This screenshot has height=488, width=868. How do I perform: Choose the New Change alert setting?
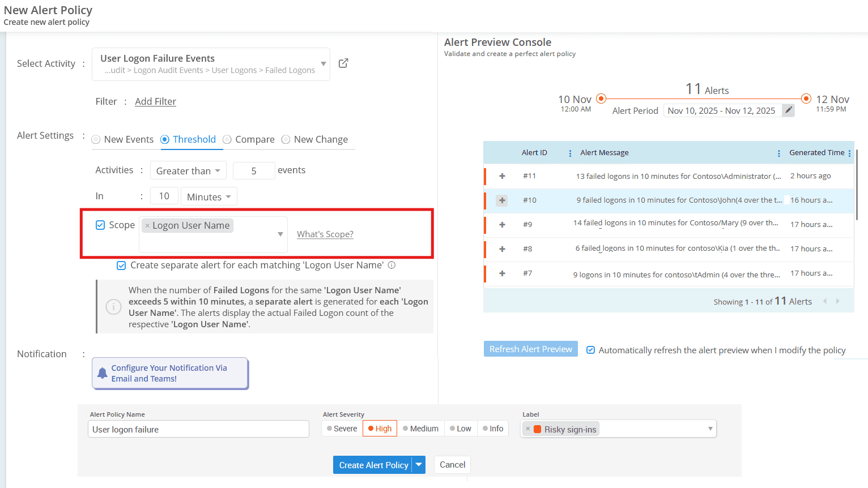(x=286, y=139)
